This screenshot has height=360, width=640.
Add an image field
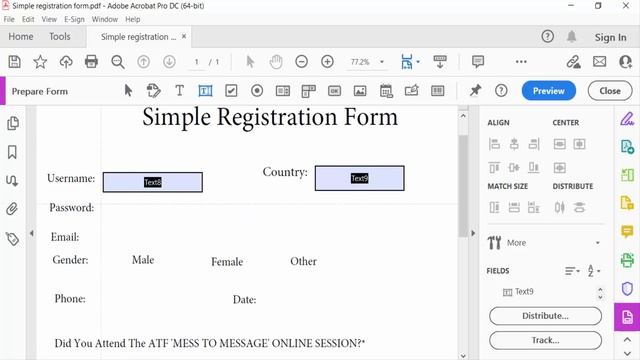[360, 91]
